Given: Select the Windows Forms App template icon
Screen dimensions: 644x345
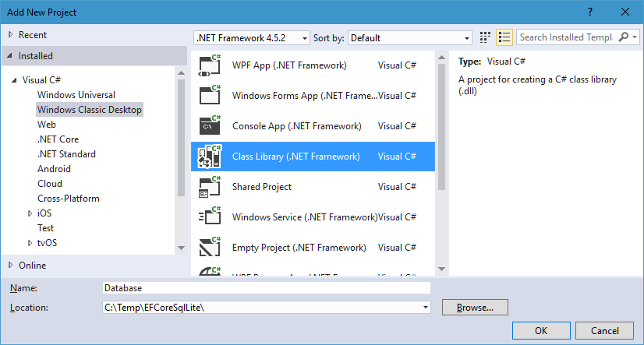Looking at the screenshot, I should click(210, 96).
